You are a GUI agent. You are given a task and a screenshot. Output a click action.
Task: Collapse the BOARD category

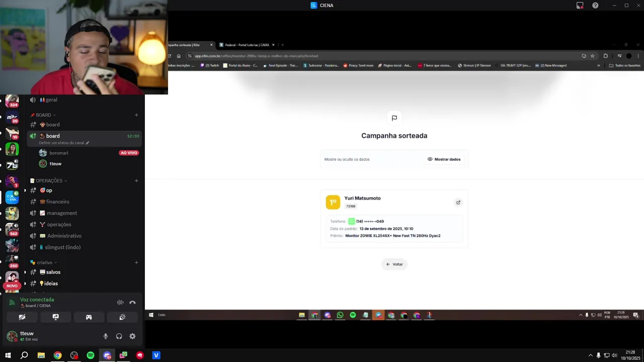click(x=43, y=115)
